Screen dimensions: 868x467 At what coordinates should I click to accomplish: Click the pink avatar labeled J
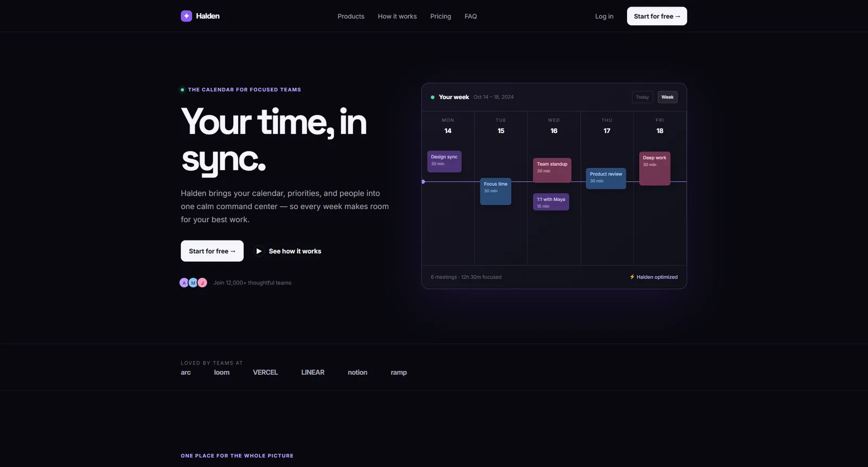tap(202, 283)
